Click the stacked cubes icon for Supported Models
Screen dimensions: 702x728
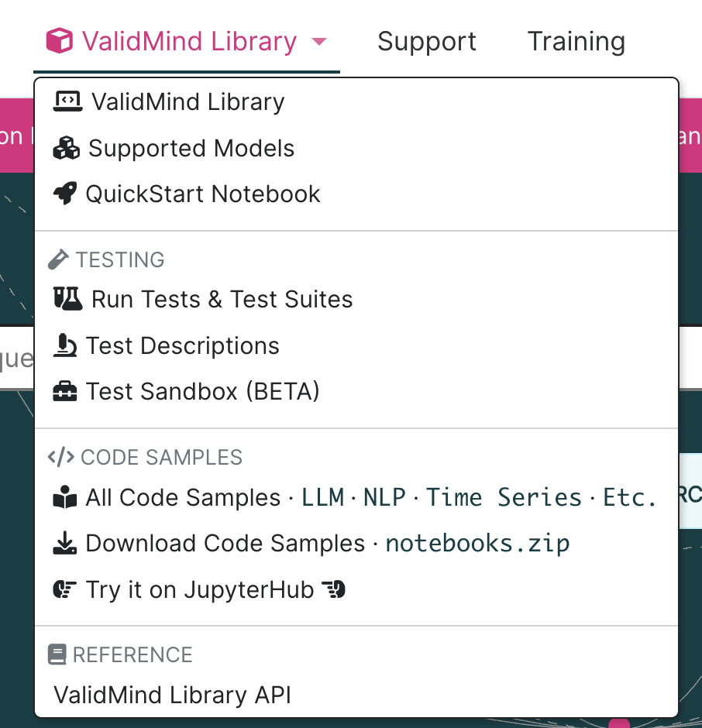(67, 147)
